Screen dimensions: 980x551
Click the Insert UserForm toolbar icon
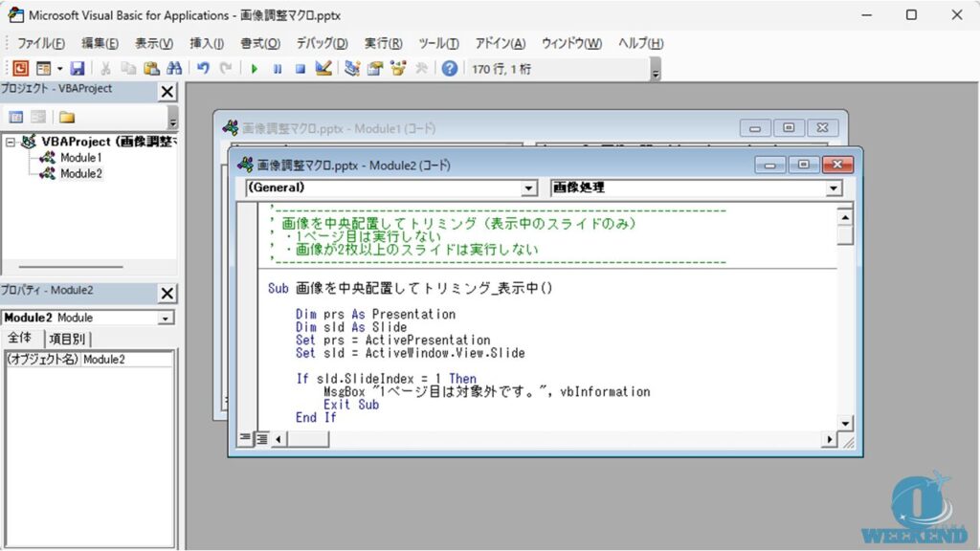[x=43, y=68]
